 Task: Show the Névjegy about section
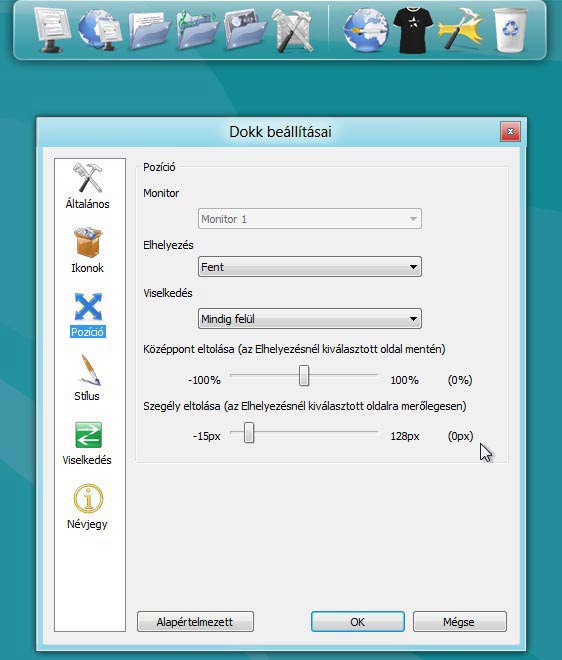(88, 506)
